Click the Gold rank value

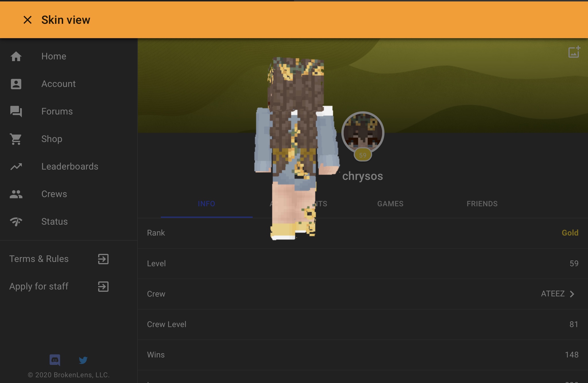coord(570,233)
